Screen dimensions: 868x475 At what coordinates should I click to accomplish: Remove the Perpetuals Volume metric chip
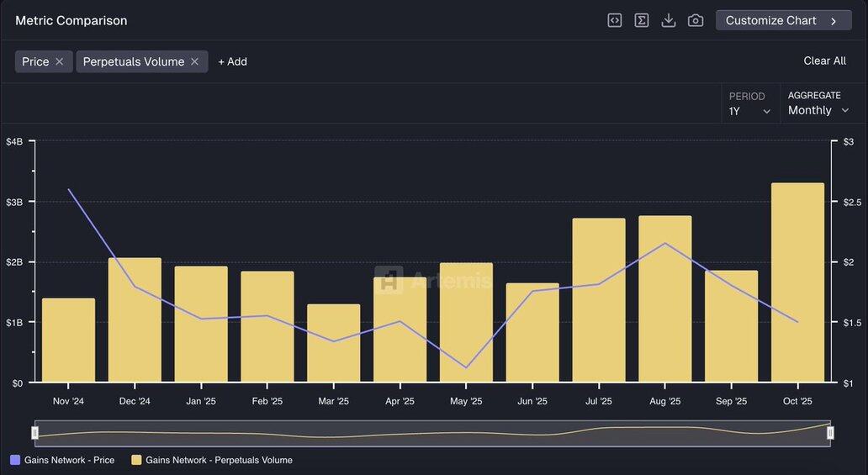pos(194,61)
